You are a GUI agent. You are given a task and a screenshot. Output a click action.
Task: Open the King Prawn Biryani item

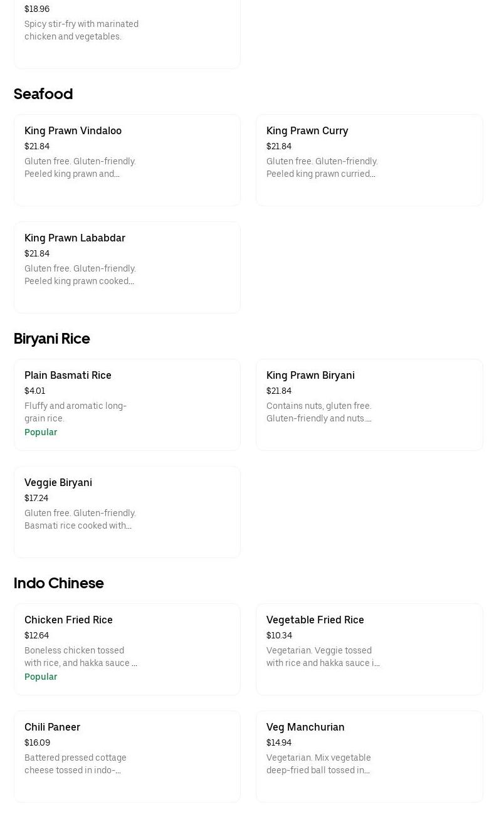tap(369, 404)
